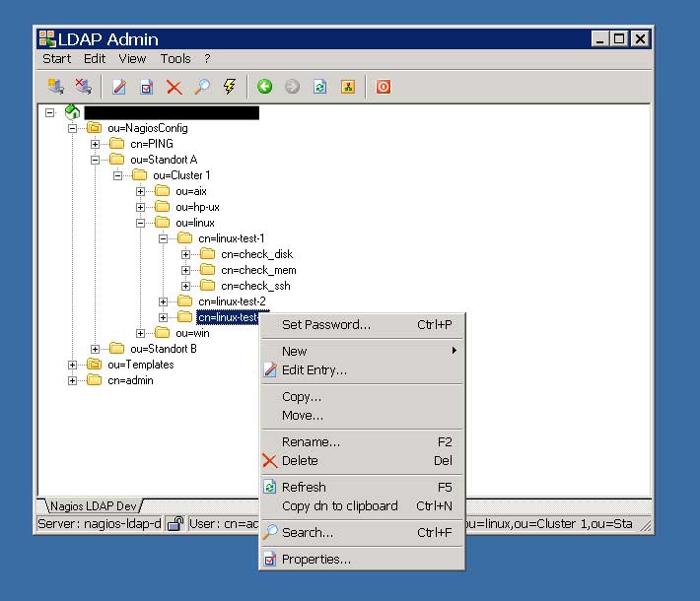Collapse the ou=Cluster 1 node
700x601 pixels.
(117, 175)
